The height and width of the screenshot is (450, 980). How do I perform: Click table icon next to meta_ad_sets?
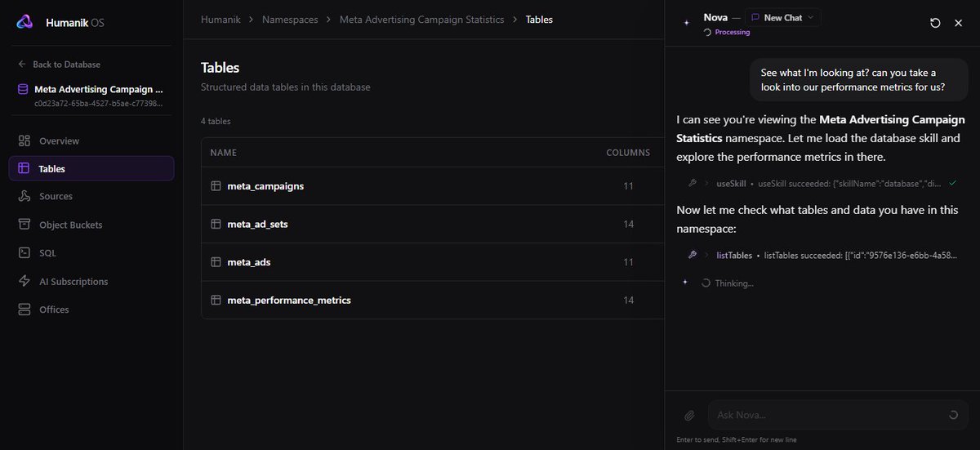pos(216,224)
